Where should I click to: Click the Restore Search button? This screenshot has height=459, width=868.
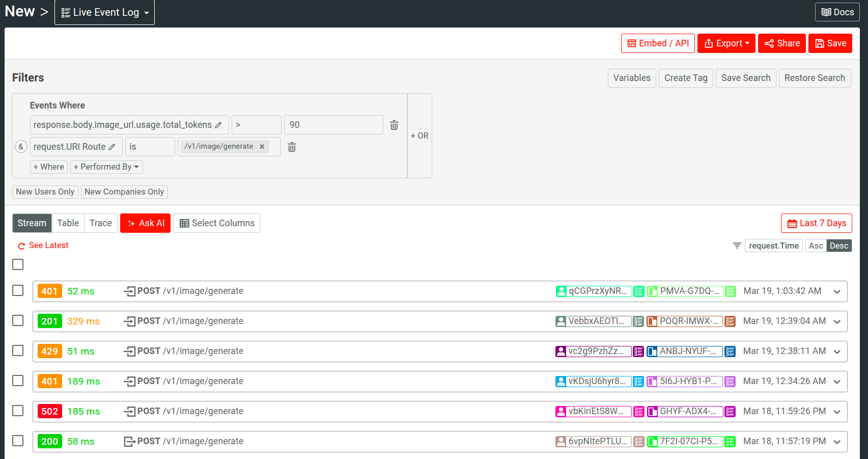pos(815,78)
